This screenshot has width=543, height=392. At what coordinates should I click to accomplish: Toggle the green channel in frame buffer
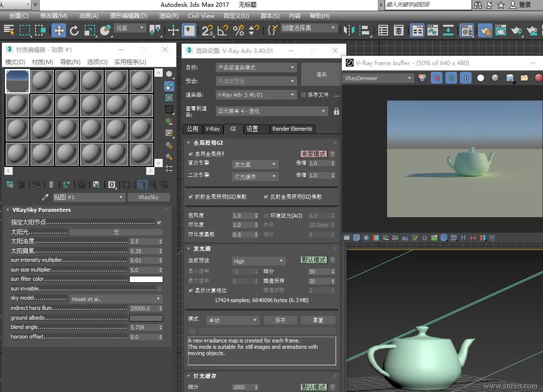click(x=451, y=78)
